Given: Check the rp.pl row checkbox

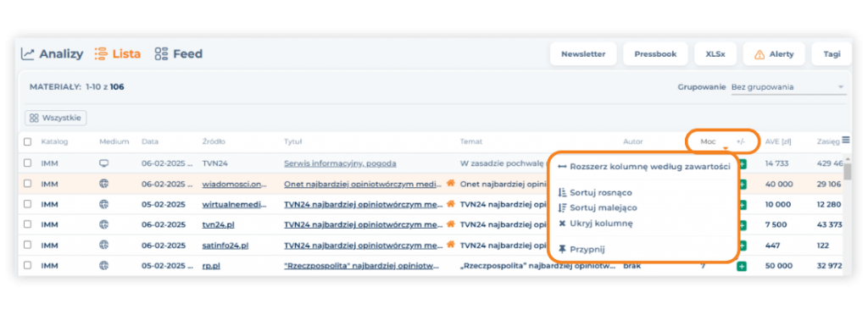Looking at the screenshot, I should coord(28,265).
